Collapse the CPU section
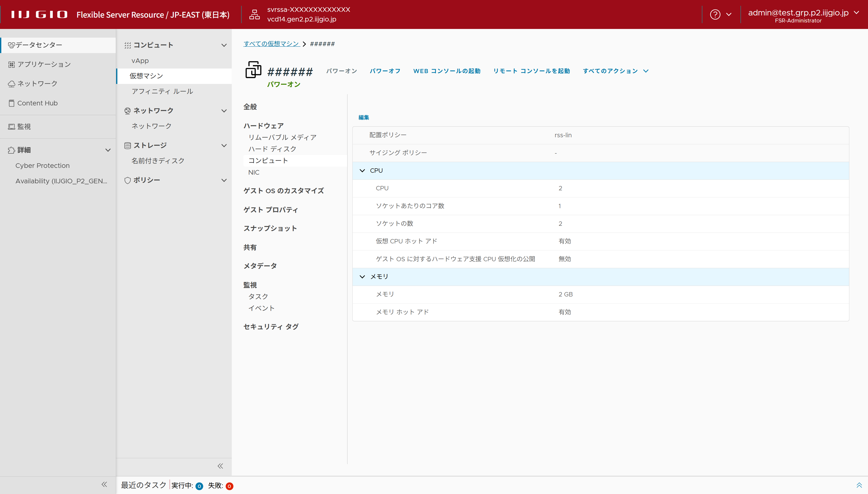Image resolution: width=868 pixels, height=494 pixels. tap(362, 171)
